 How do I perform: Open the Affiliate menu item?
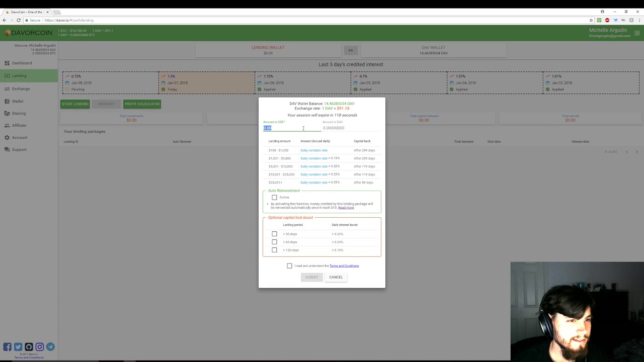[x=29, y=126]
